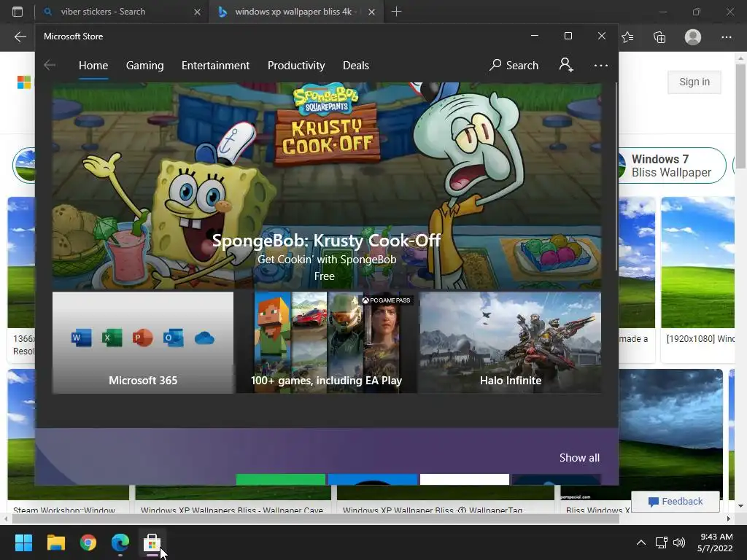Open the Windows Start menu
This screenshot has height=560, width=747.
[23, 542]
